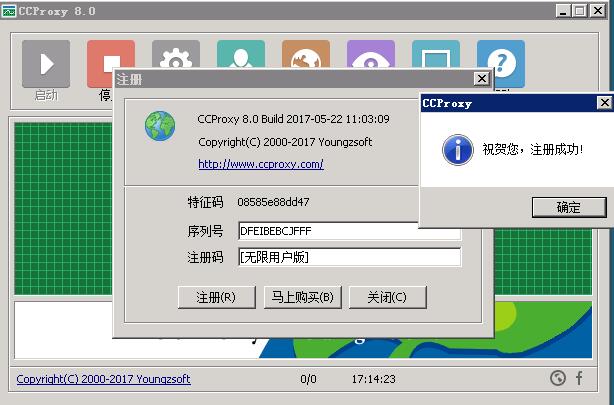Minimize the CCProxy 8.0 main window
The width and height of the screenshot is (614, 405).
tap(563, 11)
